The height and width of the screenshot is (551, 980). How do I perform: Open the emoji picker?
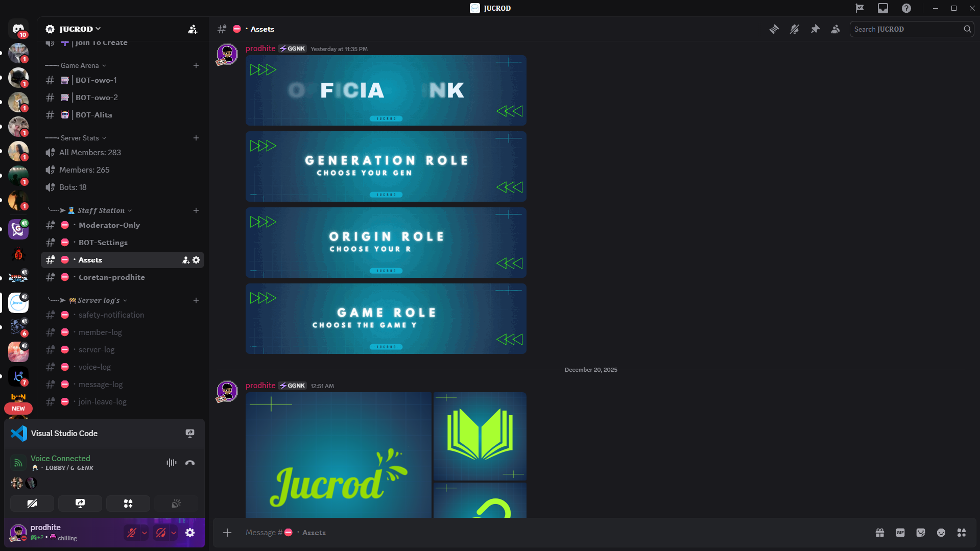tap(941, 533)
